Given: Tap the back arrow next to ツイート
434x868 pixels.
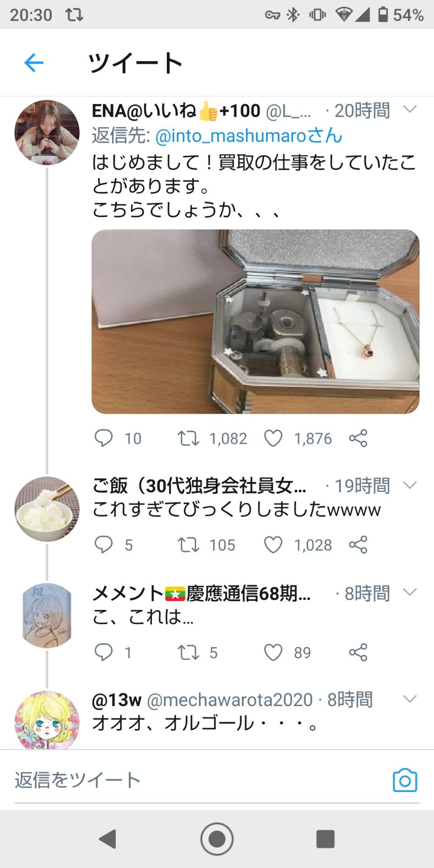Looking at the screenshot, I should click(34, 62).
